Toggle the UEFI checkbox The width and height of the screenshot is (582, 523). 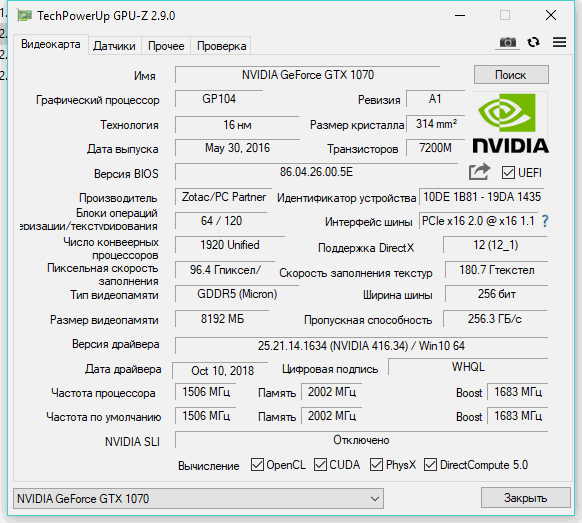508,173
